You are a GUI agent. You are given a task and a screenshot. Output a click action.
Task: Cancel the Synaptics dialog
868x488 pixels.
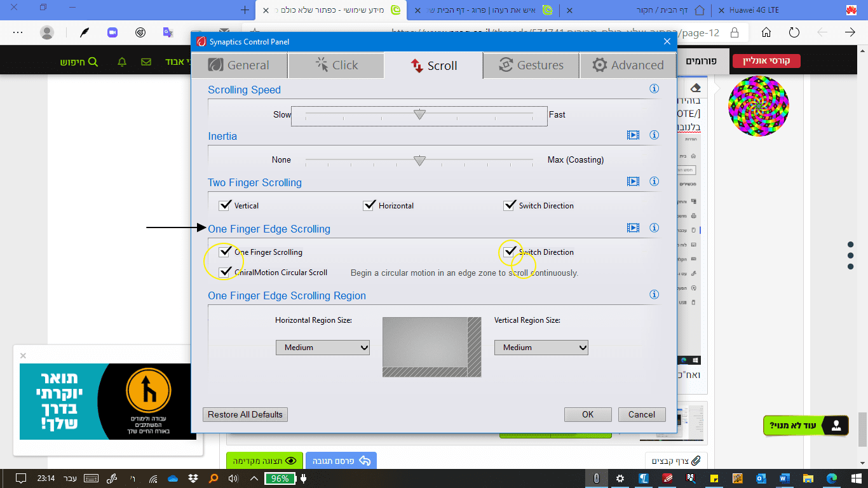click(x=642, y=414)
